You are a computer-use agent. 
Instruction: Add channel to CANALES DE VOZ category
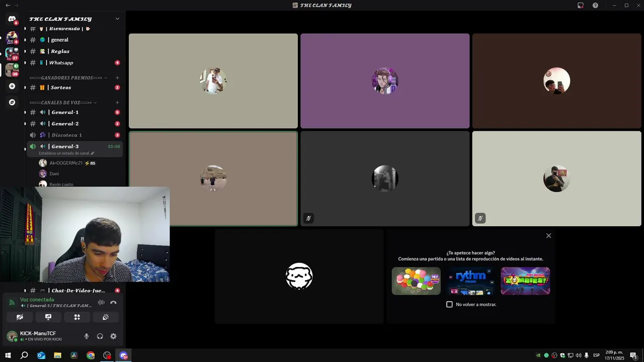coord(117,103)
